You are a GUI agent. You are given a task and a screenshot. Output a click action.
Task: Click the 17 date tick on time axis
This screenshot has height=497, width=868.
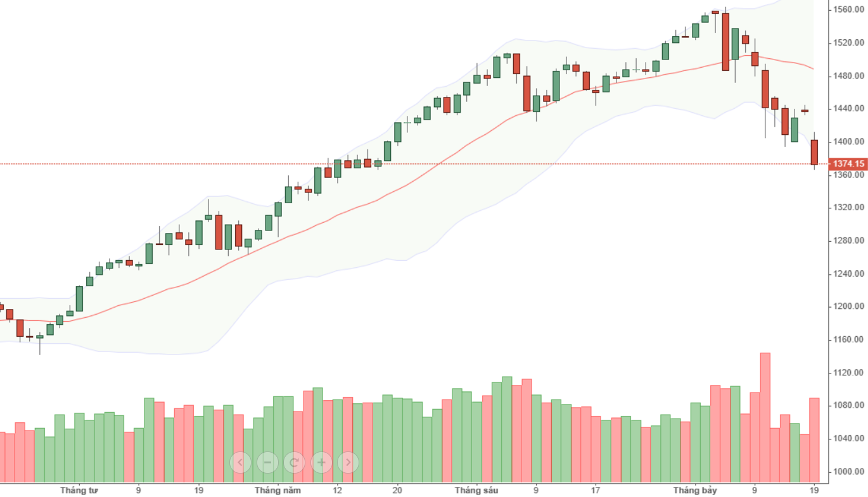(596, 490)
